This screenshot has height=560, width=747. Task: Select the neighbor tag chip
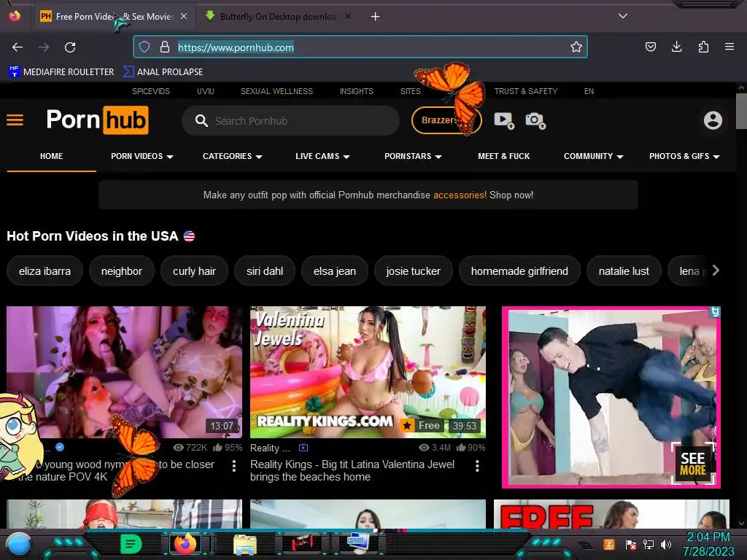coord(122,271)
